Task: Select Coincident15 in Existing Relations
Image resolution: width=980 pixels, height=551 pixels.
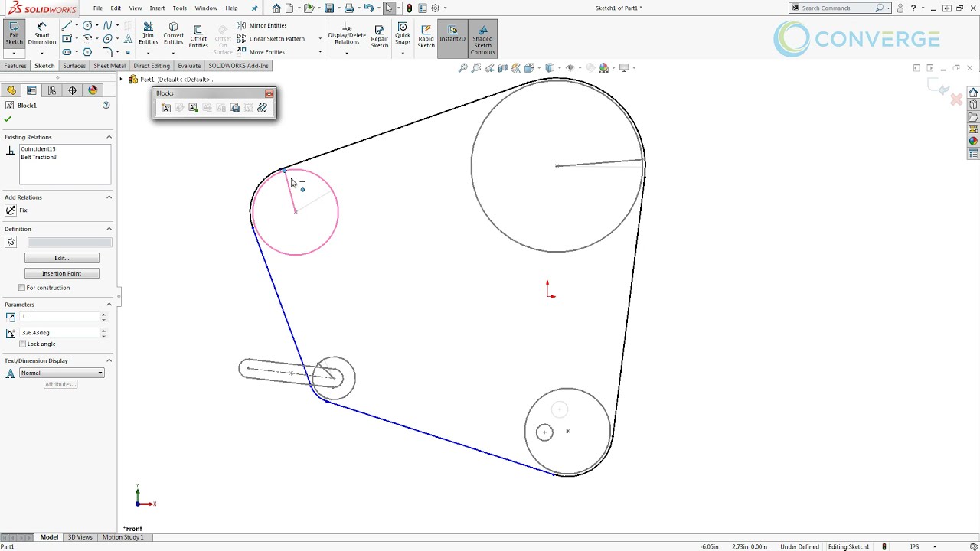Action: (x=38, y=148)
